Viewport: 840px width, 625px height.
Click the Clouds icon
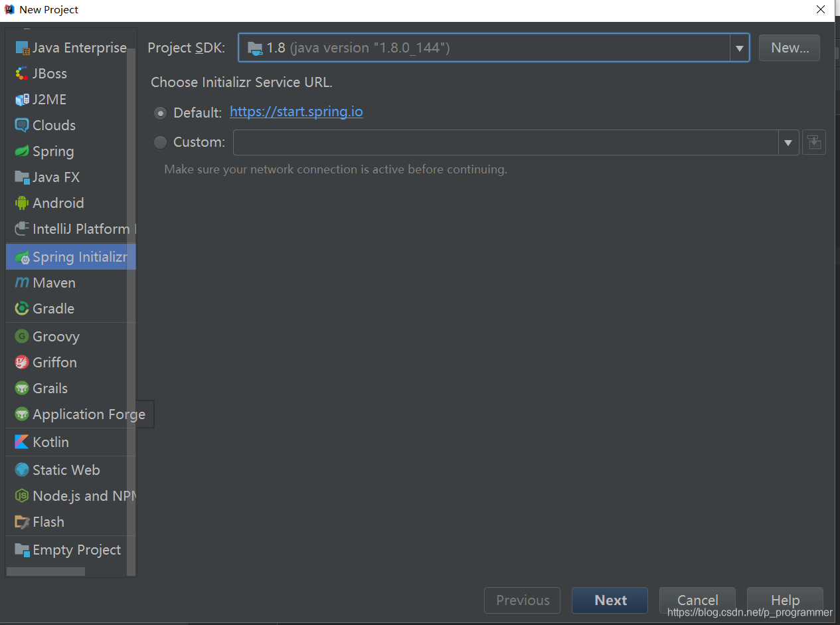pos(22,126)
